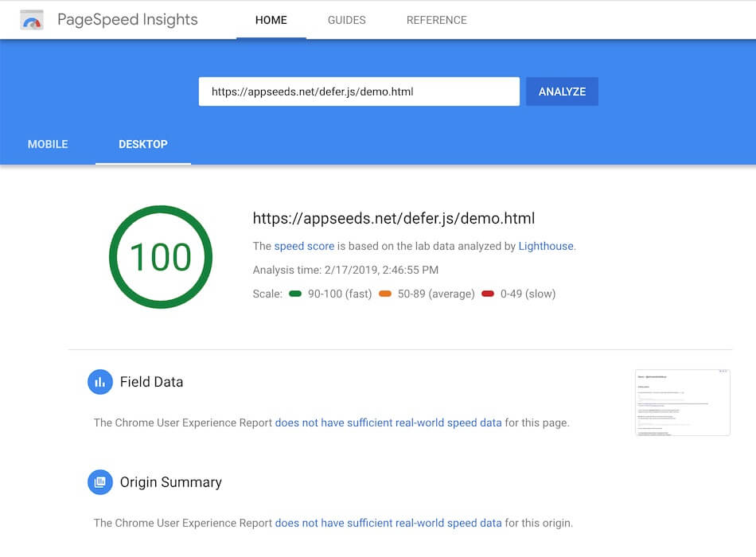The width and height of the screenshot is (756, 557).
Task: Click the orange average scale indicator
Action: 385,294
